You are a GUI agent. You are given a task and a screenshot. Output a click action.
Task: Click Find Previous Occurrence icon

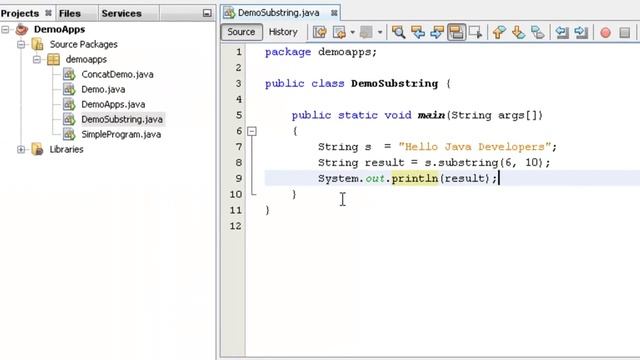point(418,32)
